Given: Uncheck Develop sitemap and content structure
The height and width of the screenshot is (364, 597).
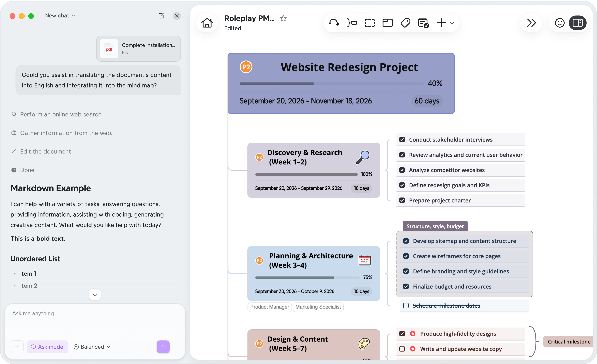Looking at the screenshot, I should click(406, 241).
